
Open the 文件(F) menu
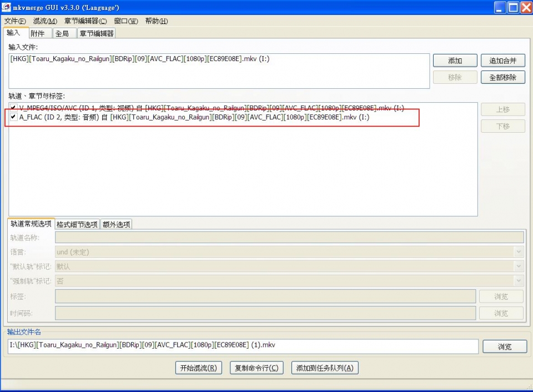coord(15,21)
